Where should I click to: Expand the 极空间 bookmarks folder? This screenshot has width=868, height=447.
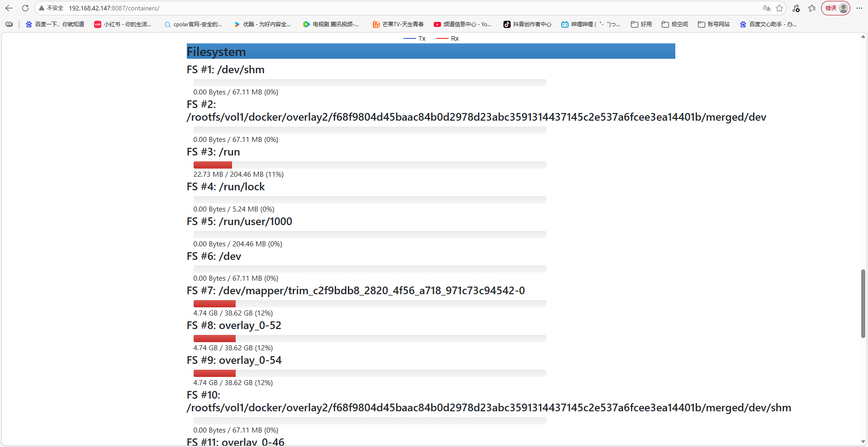(674, 24)
